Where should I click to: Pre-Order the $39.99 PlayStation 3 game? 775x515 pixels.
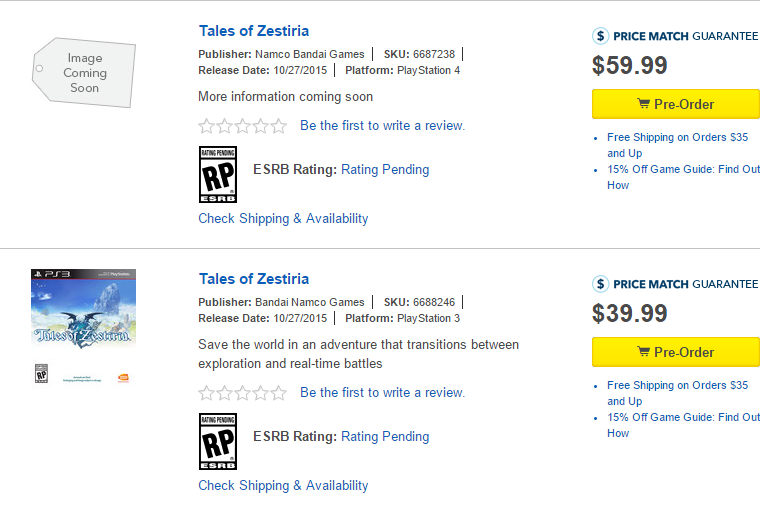[x=675, y=352]
